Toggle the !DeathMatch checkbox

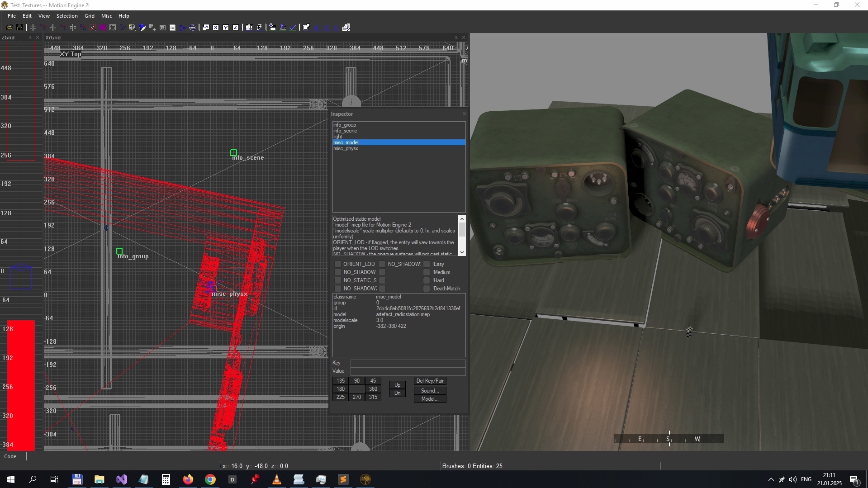pyautogui.click(x=427, y=289)
